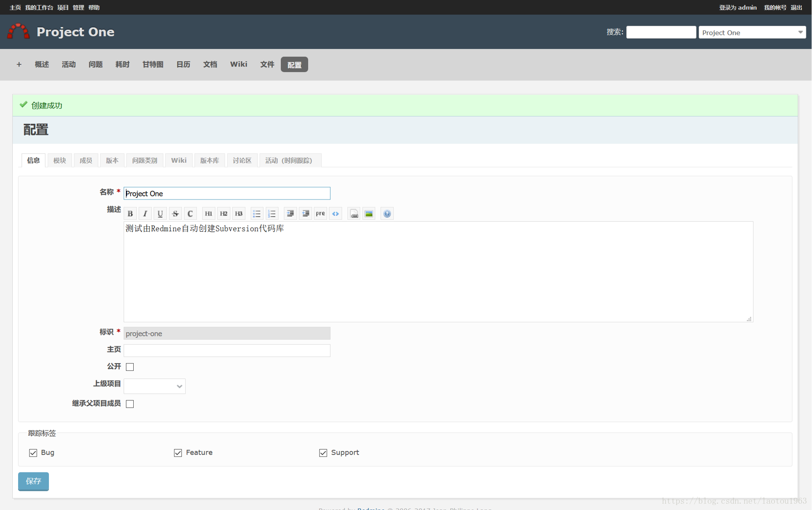The image size is (812, 510).
Task: Open Wiki in project menu
Action: click(239, 64)
